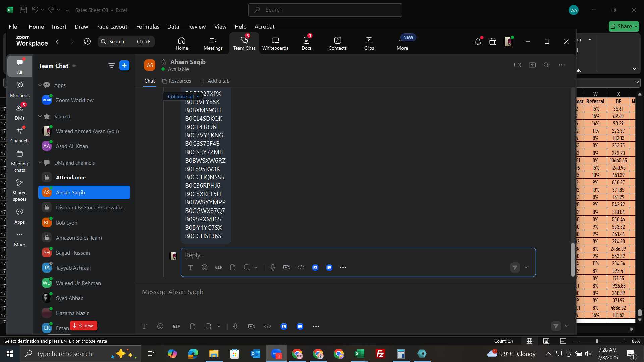Screen dimensions: 644x362
Task: Collapse the Starred section
Action: 40,116
